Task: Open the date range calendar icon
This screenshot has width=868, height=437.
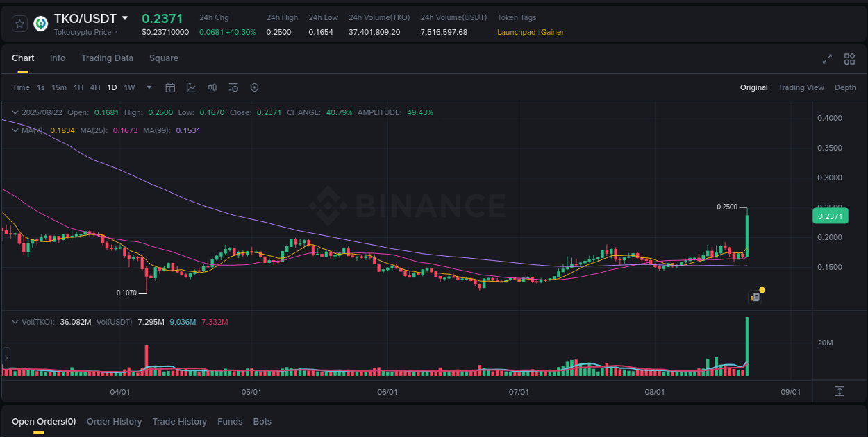Action: pyautogui.click(x=170, y=87)
